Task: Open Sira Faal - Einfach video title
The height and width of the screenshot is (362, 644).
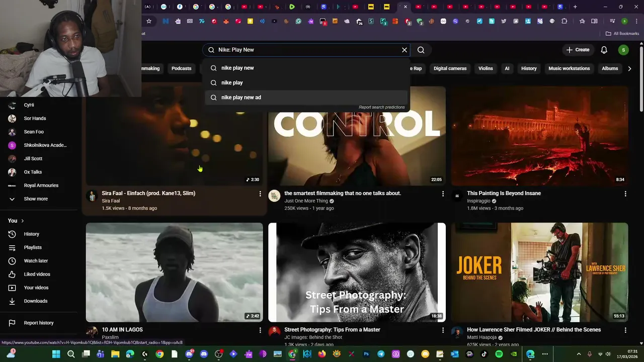Action: pyautogui.click(x=148, y=193)
